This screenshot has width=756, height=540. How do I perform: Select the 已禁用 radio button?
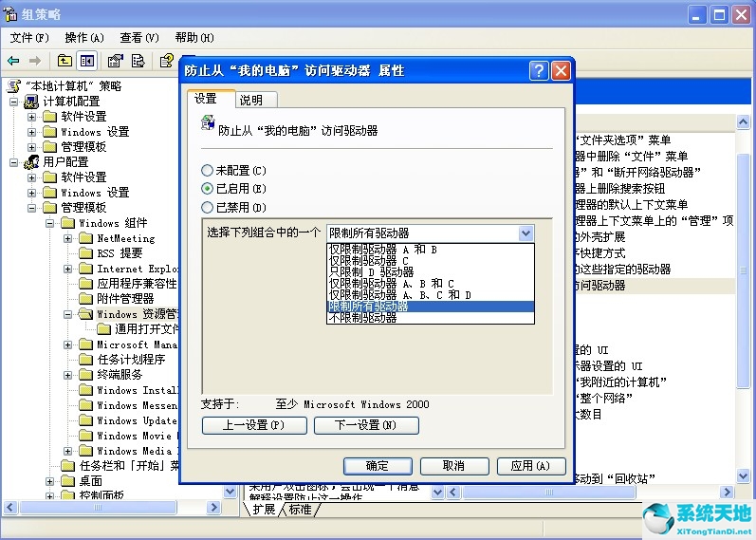click(x=207, y=208)
